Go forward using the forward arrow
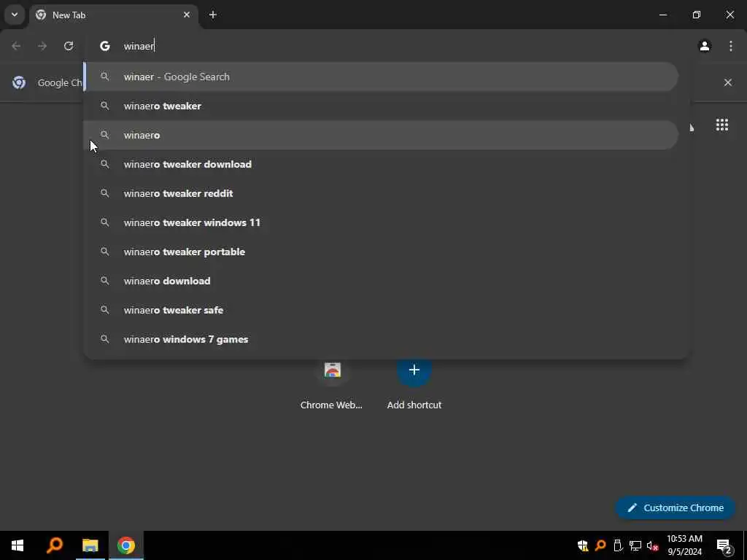Viewport: 747px width, 560px height. tap(42, 46)
